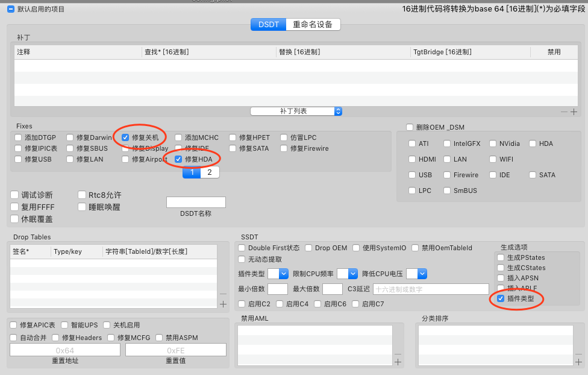Add a row to Drop Tables
The height and width of the screenshot is (375, 588).
pyautogui.click(x=223, y=304)
